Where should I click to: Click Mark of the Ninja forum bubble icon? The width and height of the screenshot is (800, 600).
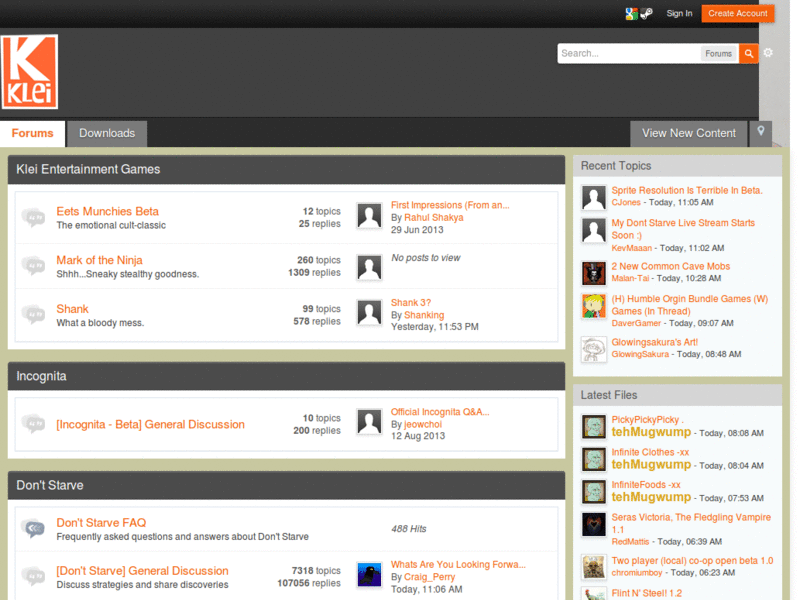click(34, 266)
